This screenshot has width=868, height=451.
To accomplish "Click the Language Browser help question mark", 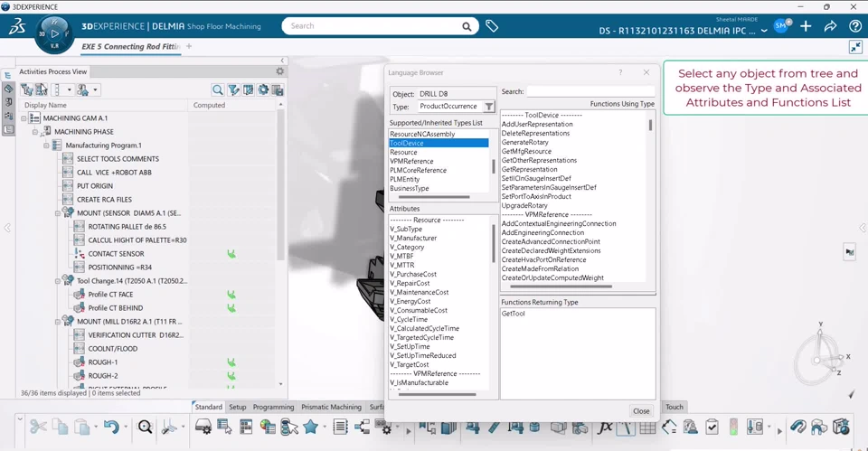I will [x=620, y=72].
